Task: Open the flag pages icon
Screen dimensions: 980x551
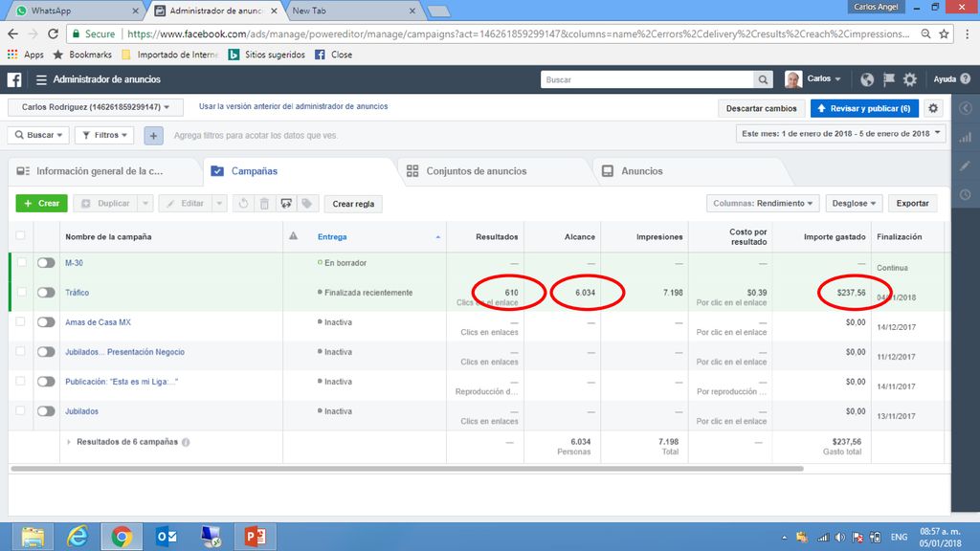Action: click(889, 79)
